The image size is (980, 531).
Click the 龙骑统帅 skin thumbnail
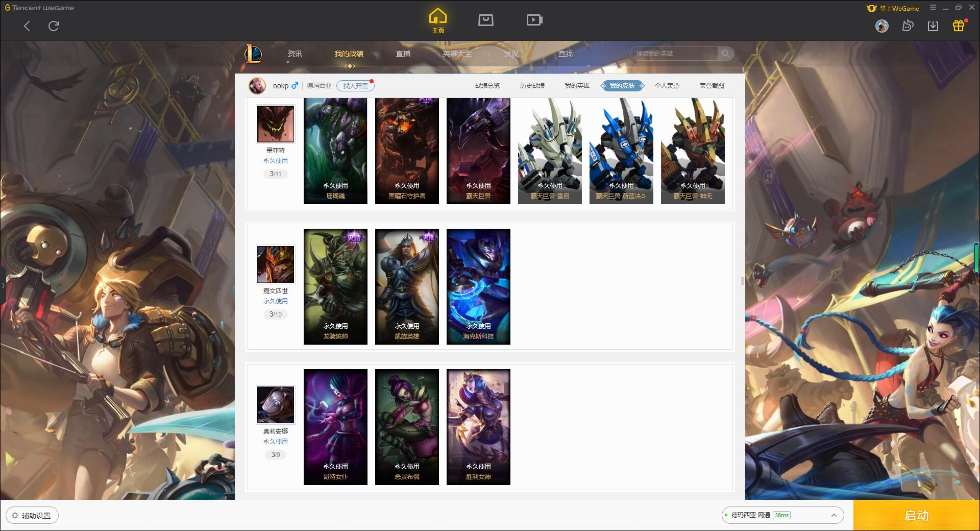pos(335,286)
